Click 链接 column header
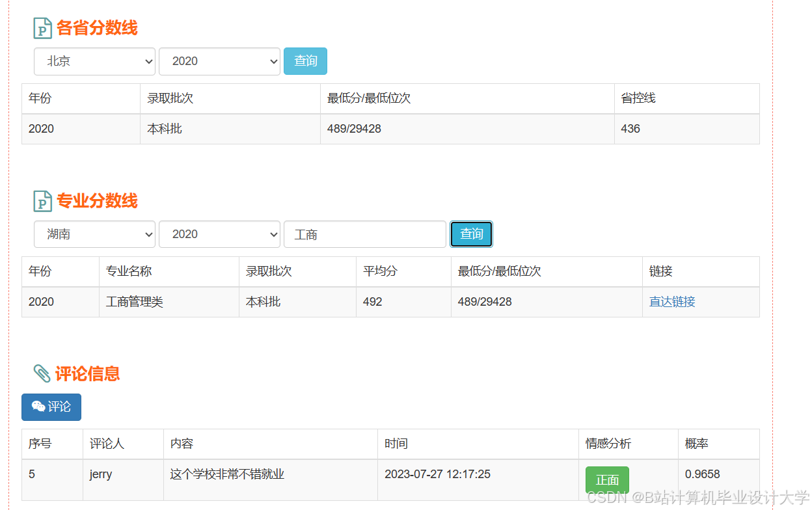Screen dimensions: 812x510 pos(661,271)
